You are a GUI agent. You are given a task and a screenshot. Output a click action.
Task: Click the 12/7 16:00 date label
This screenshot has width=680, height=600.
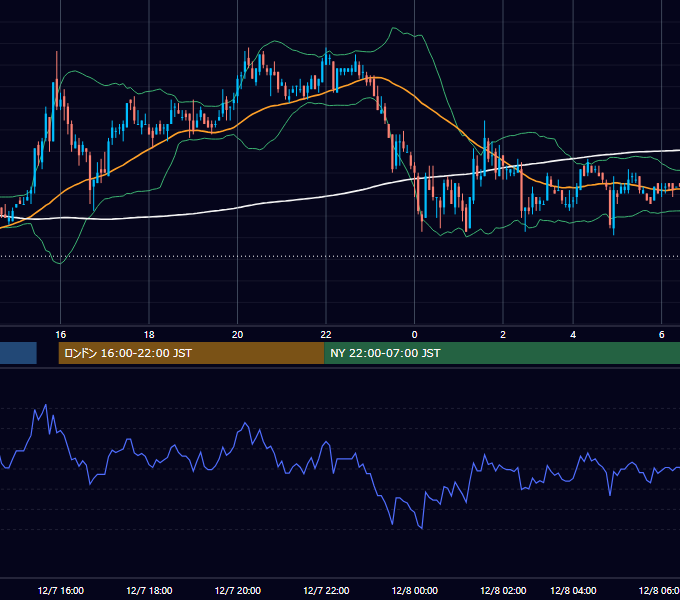click(x=61, y=591)
